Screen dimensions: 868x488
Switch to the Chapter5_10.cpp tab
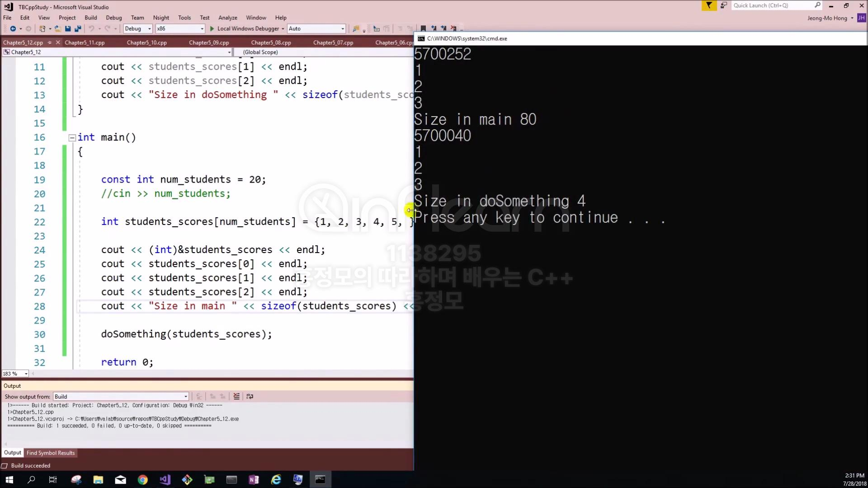tap(146, 42)
